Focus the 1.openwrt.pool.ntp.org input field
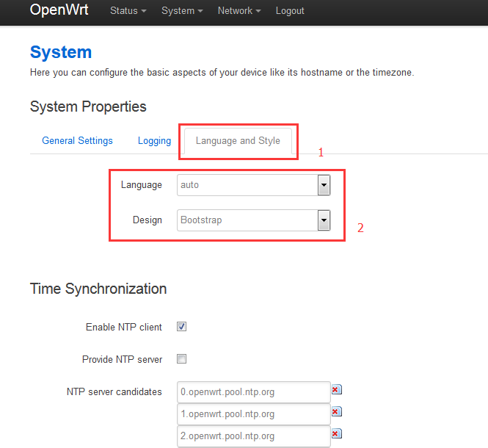 pos(254,414)
